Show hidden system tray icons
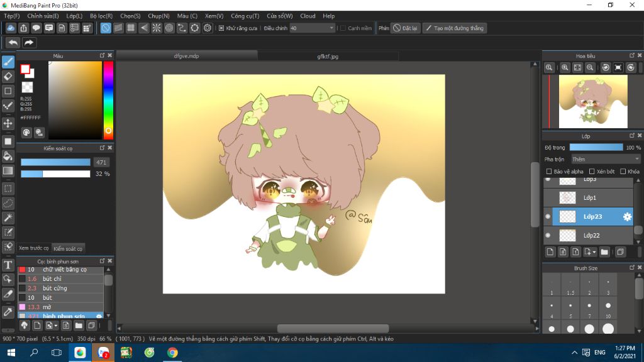644x362 pixels. pyautogui.click(x=575, y=353)
